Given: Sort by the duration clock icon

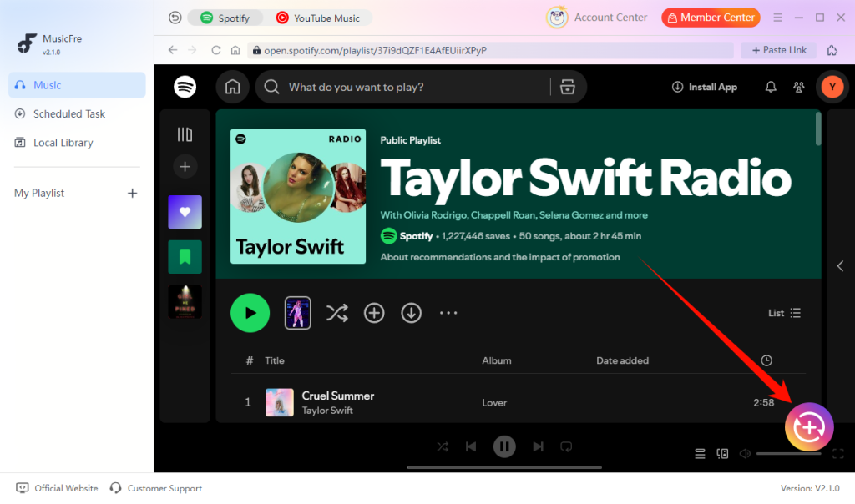Looking at the screenshot, I should coord(766,360).
